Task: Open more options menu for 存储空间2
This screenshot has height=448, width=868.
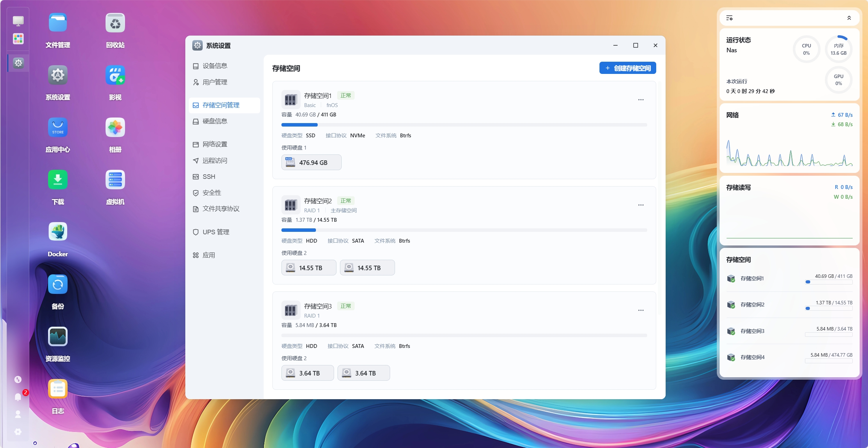Action: point(641,205)
